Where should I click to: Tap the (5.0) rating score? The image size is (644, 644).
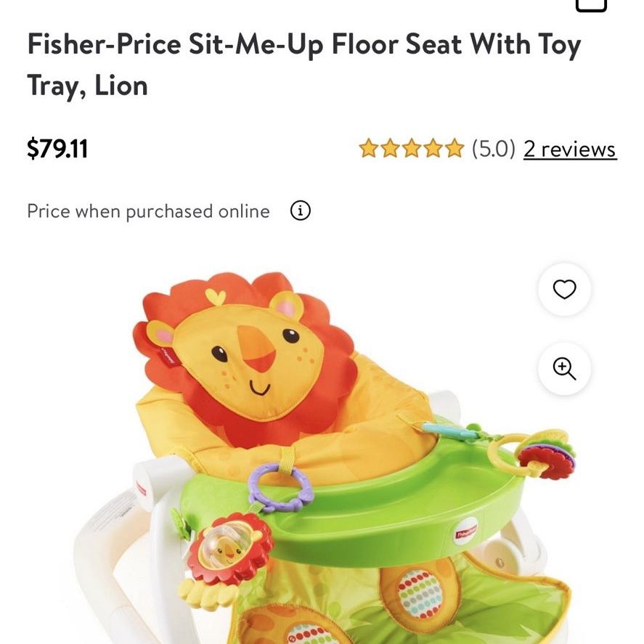coord(493,149)
